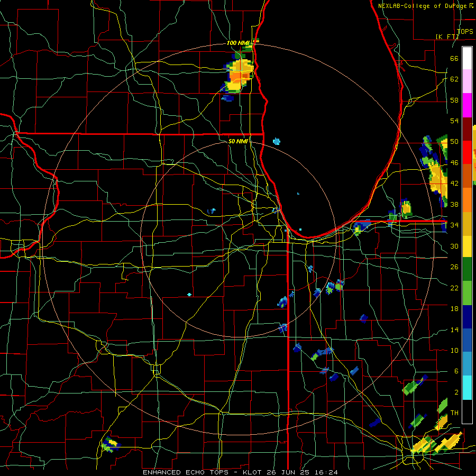Click the black TH threshold legend band
The width and height of the screenshot is (476, 476).
point(467,411)
